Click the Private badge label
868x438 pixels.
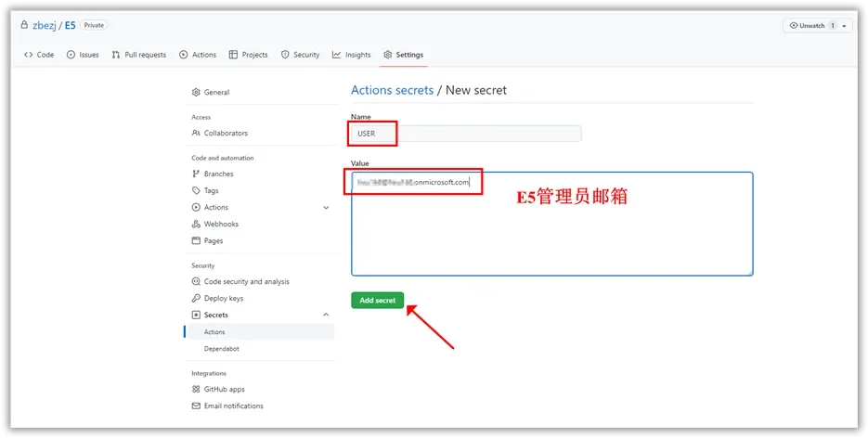click(x=94, y=25)
